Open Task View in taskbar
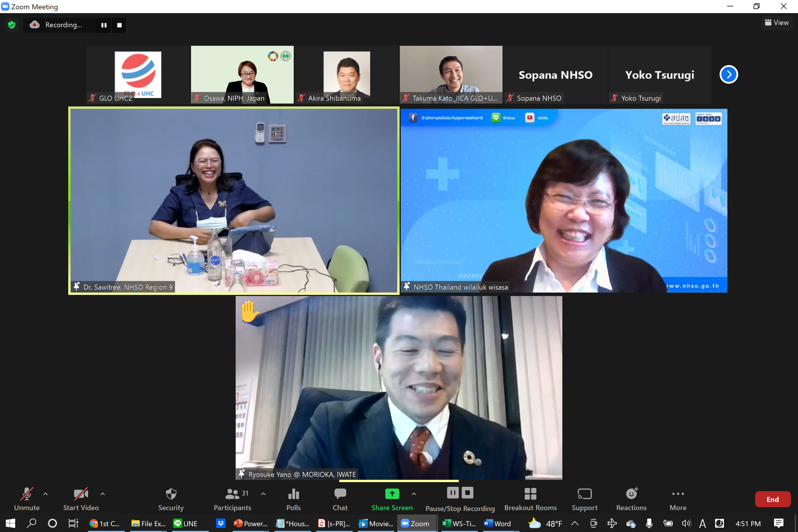 [x=73, y=524]
